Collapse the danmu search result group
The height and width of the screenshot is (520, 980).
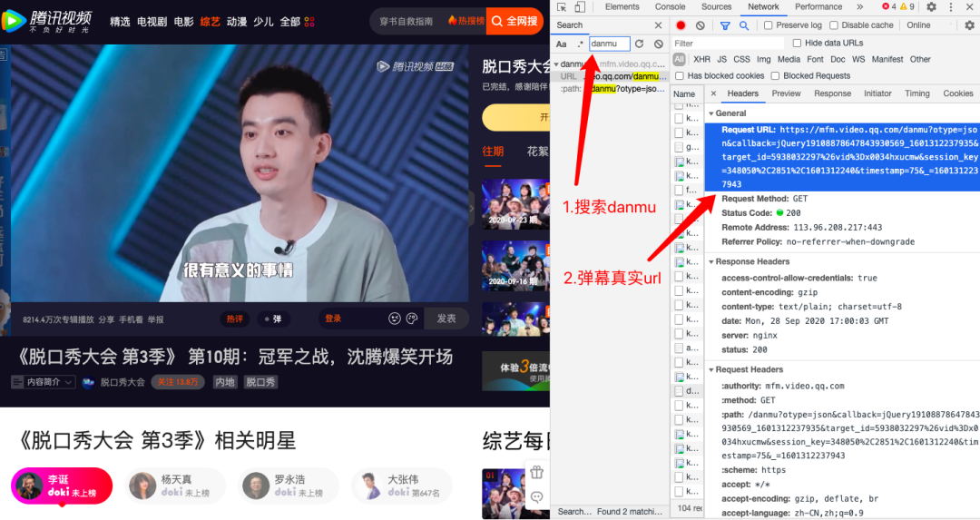(556, 64)
